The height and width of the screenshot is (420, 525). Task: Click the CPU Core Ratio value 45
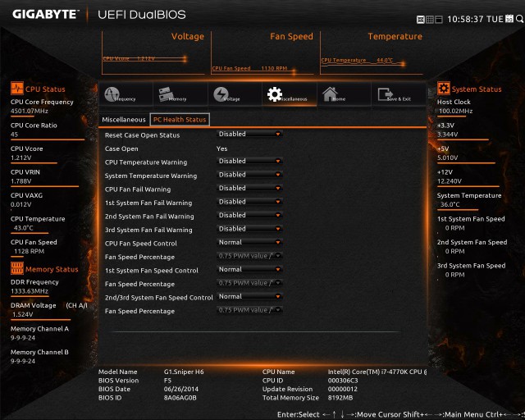[x=15, y=135]
